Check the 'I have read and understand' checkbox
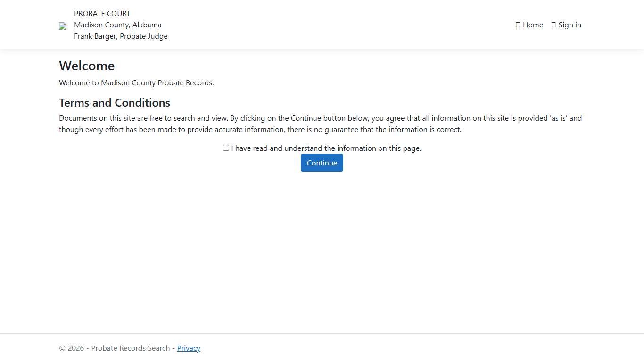Image resolution: width=644 pixels, height=362 pixels. (x=226, y=148)
